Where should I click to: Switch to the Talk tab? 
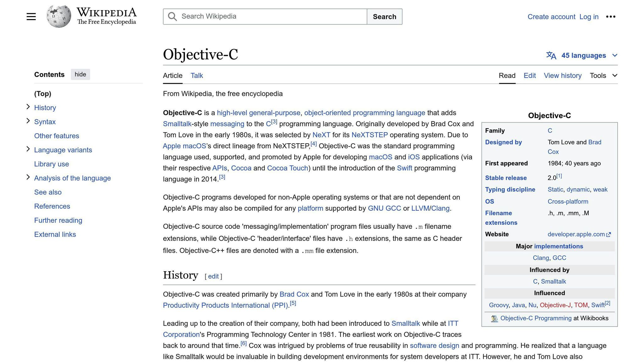click(x=196, y=75)
